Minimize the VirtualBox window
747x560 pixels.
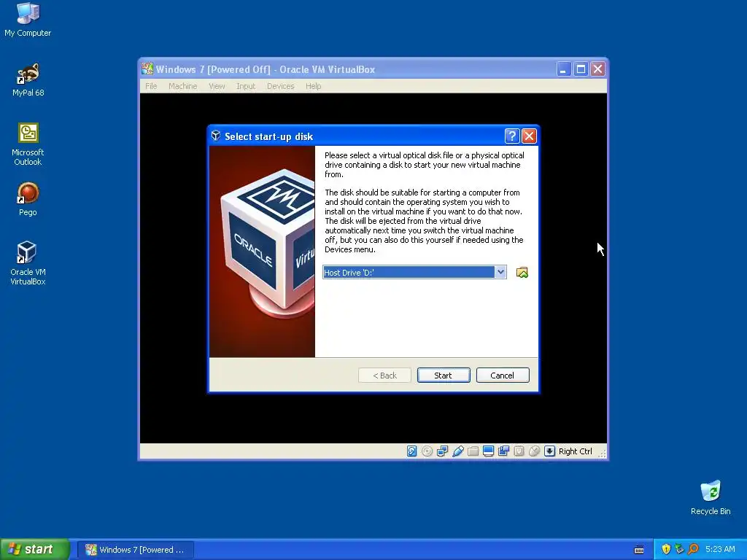tap(564, 69)
